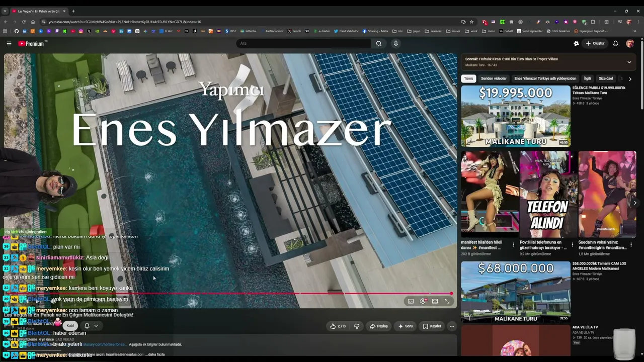The width and height of the screenshot is (644, 362).
Task: Open subscription notification bell dropdown
Action: pos(91,326)
